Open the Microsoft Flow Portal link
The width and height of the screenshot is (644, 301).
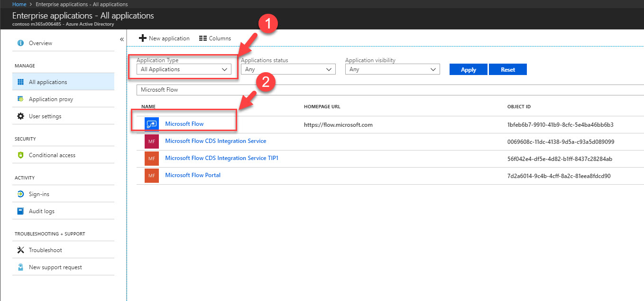pos(193,175)
